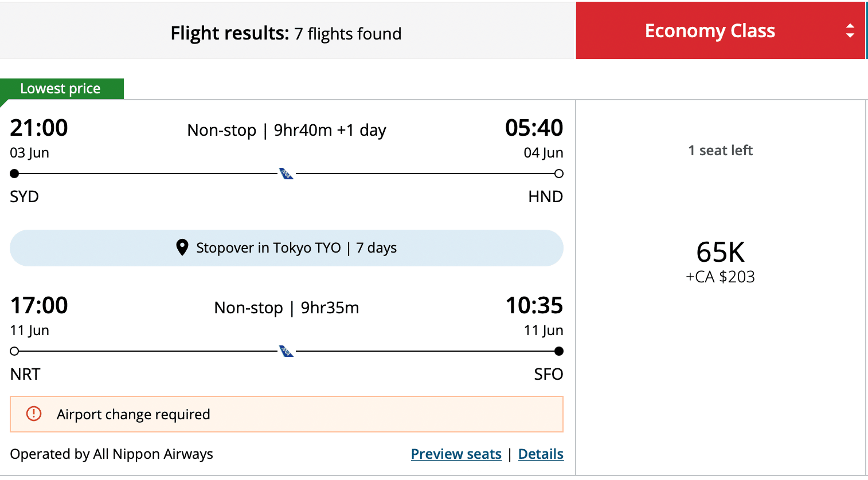Click the 1 seat left label

pyautogui.click(x=720, y=151)
